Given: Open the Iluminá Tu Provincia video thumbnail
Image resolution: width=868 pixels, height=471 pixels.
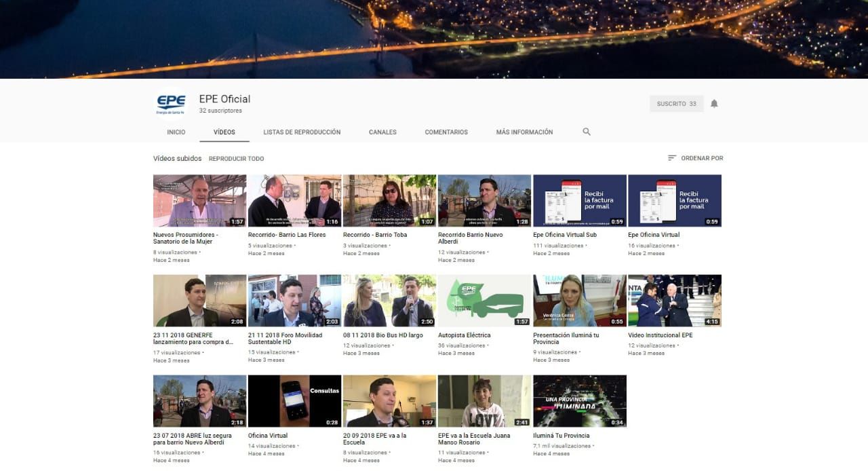Looking at the screenshot, I should coord(579,401).
